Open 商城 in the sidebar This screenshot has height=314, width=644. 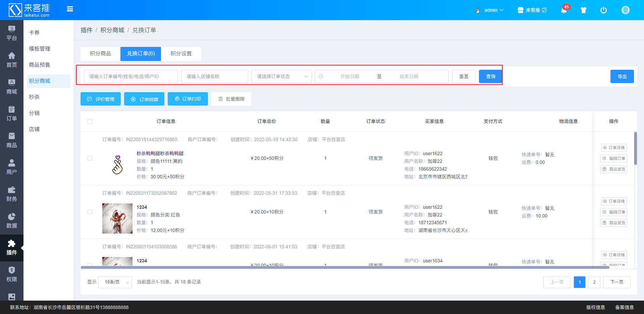pos(12,87)
